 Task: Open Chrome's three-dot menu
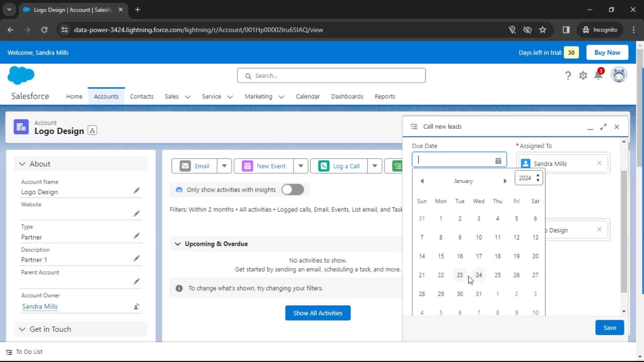click(x=633, y=30)
